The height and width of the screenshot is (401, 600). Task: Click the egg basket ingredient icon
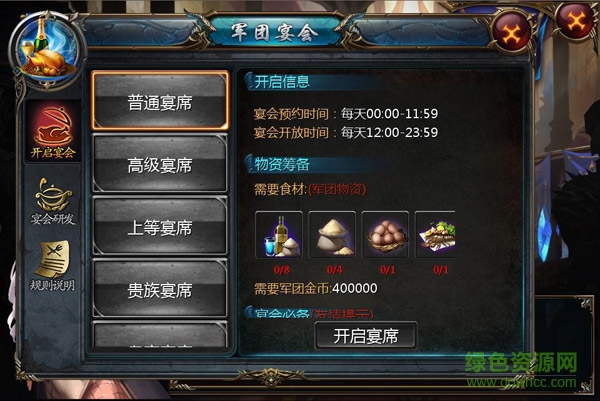pyautogui.click(x=385, y=235)
